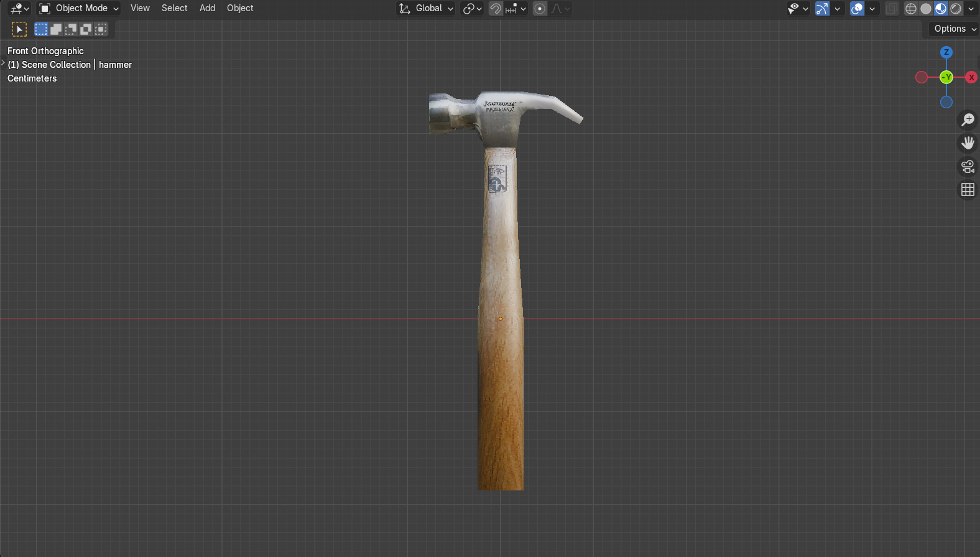Viewport: 980px width, 557px height.
Task: Open the Object Mode interaction dropdown
Action: point(79,8)
